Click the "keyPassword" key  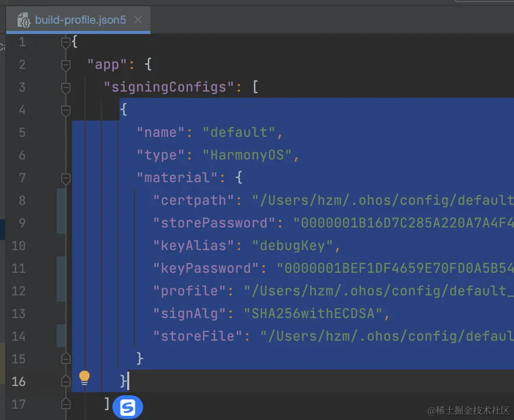click(x=206, y=268)
